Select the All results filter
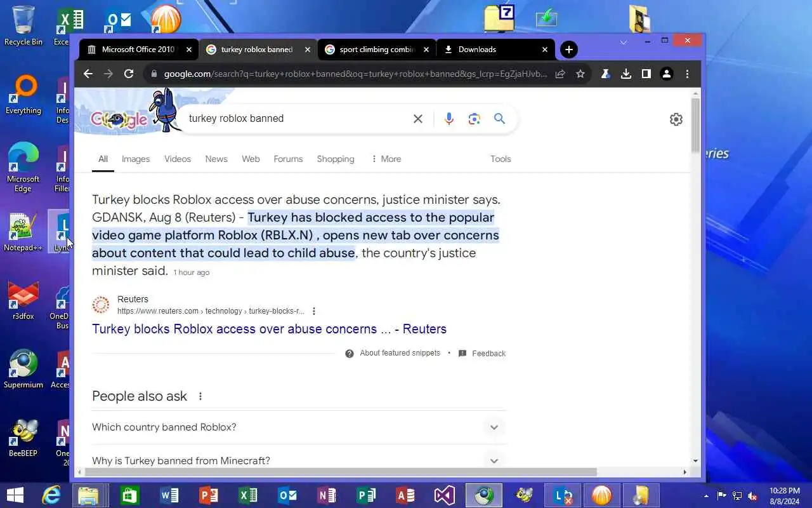Image resolution: width=812 pixels, height=508 pixels. pos(103,159)
